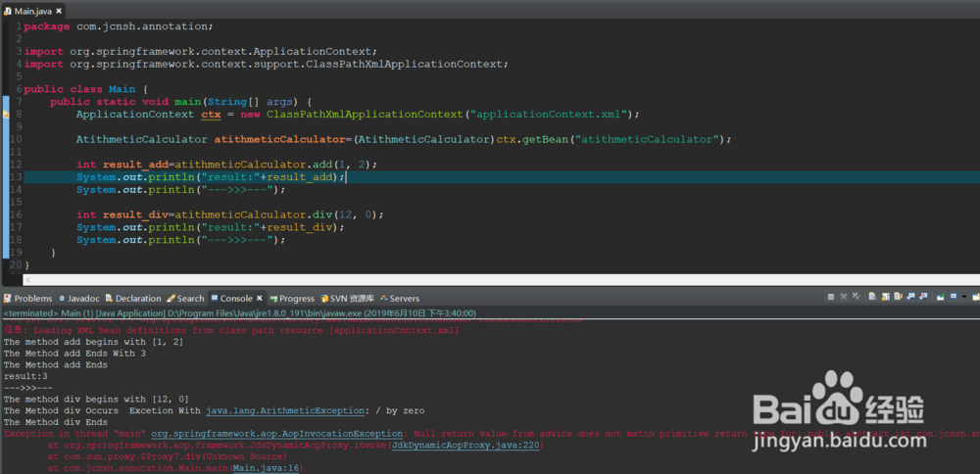Click the line number 10 in gutter
This screenshot has height=474, width=980.
17,139
